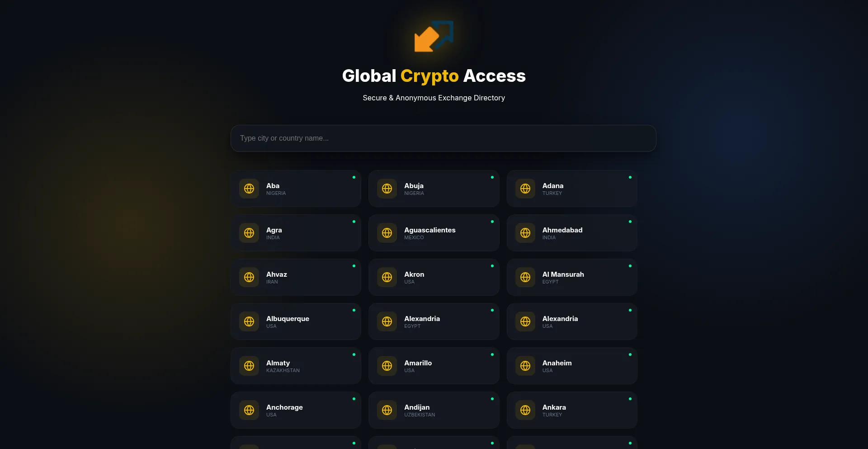Image resolution: width=868 pixels, height=449 pixels.
Task: Click the globe icon on the Aba card
Action: (249, 189)
